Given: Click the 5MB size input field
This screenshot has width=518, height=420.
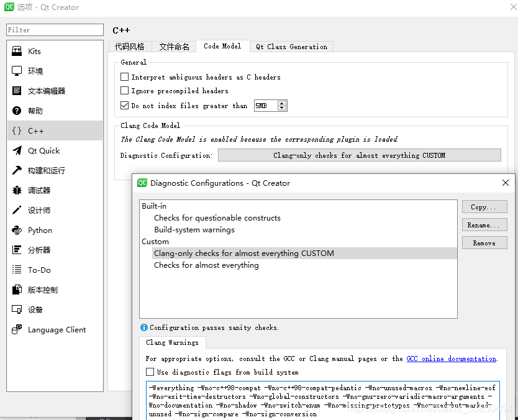Looking at the screenshot, I should (x=266, y=106).
